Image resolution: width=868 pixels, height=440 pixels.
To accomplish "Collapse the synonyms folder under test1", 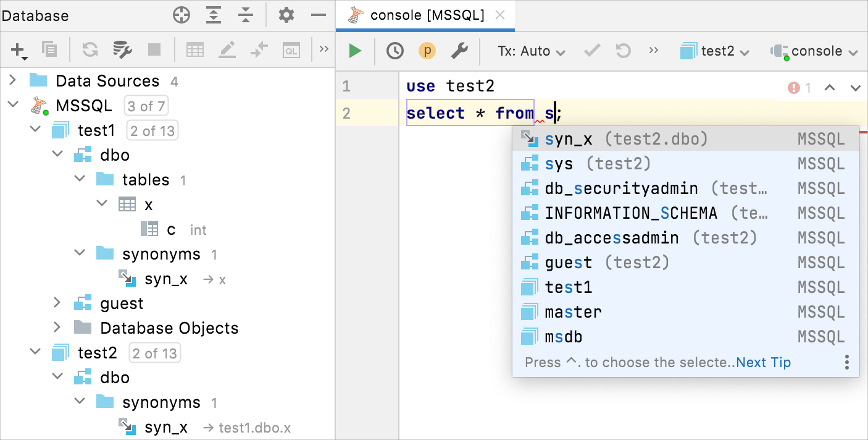I will 80,253.
